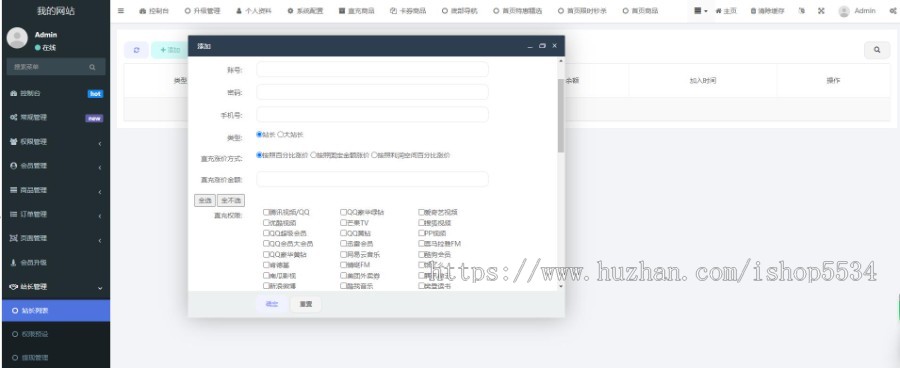
Task: Open the 控制台 tab in the top bar
Action: [x=154, y=11]
